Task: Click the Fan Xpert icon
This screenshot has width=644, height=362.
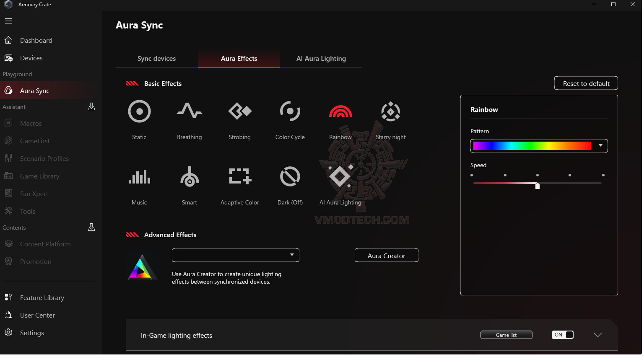Action: (8, 194)
